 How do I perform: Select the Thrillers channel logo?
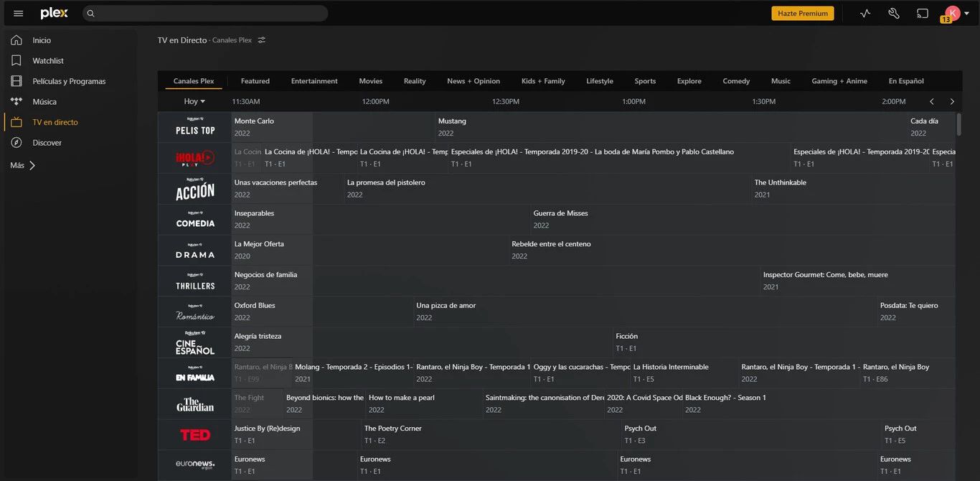(195, 281)
